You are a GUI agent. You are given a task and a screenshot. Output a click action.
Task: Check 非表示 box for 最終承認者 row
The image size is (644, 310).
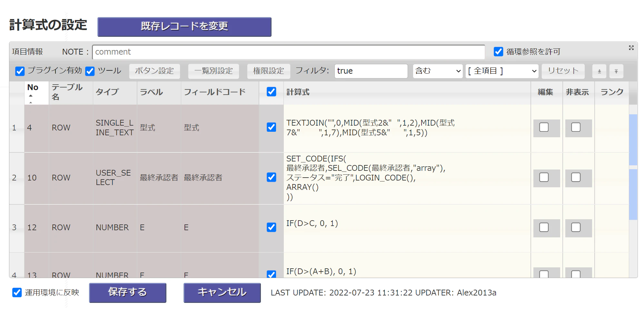coord(576,177)
